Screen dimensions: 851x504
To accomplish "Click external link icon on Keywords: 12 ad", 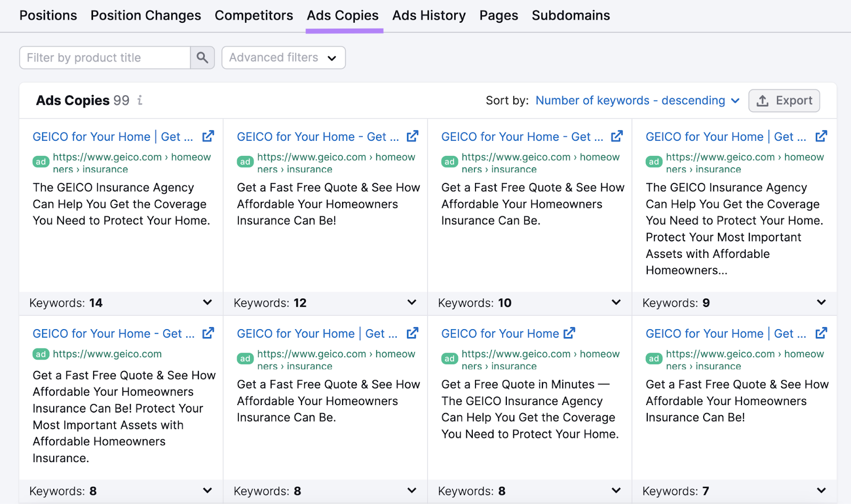I will pyautogui.click(x=412, y=136).
